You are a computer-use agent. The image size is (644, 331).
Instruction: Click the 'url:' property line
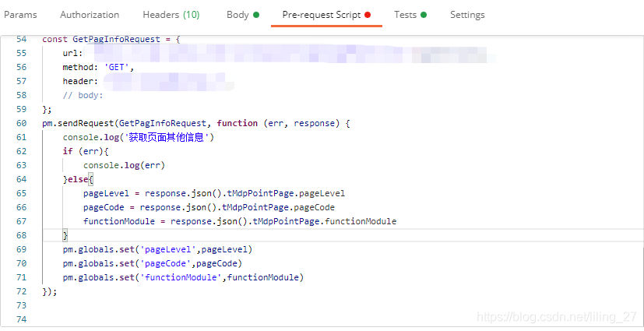point(72,54)
